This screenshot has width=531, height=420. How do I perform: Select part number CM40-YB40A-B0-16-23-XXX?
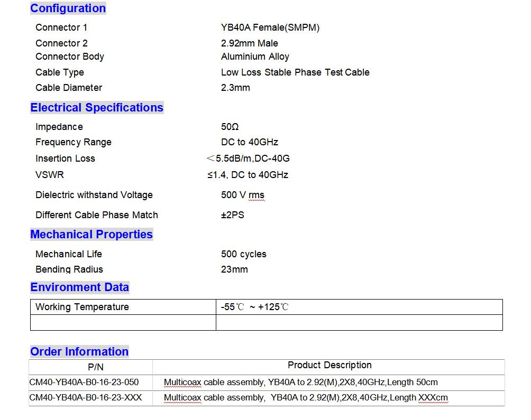click(x=86, y=398)
